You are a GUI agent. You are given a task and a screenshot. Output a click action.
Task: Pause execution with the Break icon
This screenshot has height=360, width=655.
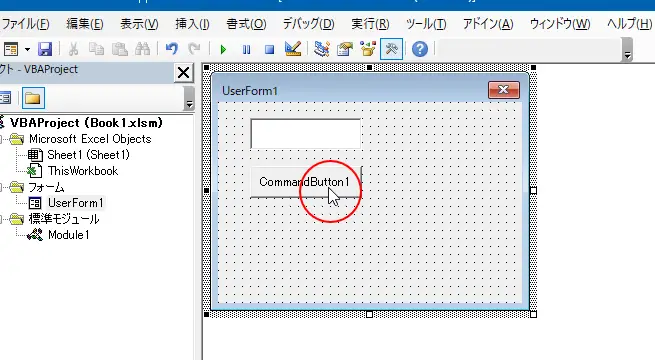coord(246,50)
